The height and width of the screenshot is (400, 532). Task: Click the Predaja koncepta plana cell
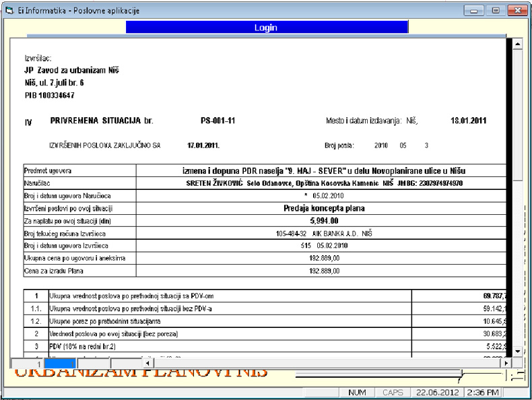point(323,208)
